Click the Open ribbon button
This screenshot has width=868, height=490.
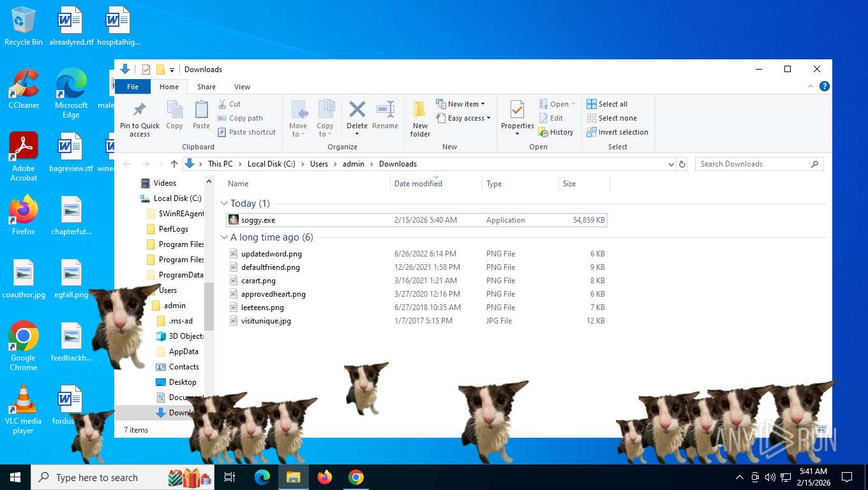click(557, 104)
